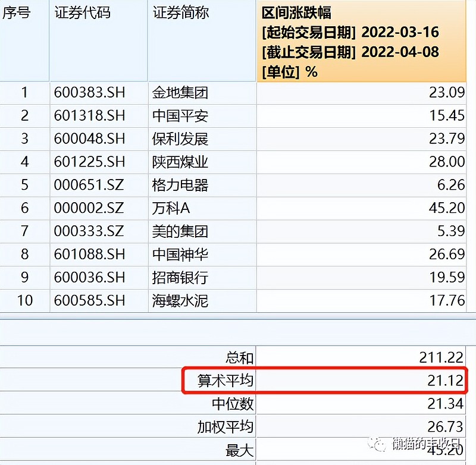Click the 45.20 value in the 万科A row
The height and width of the screenshot is (465, 476).
pyautogui.click(x=447, y=208)
